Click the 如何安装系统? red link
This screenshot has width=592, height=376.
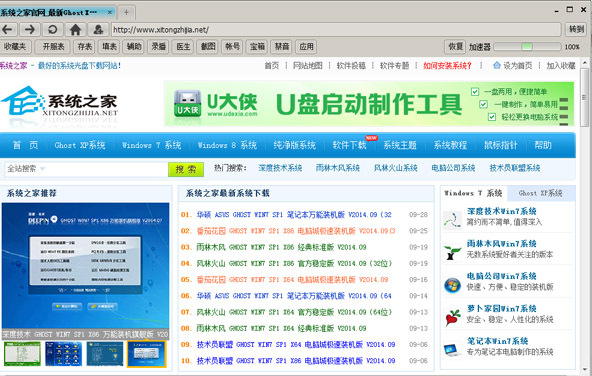click(447, 66)
